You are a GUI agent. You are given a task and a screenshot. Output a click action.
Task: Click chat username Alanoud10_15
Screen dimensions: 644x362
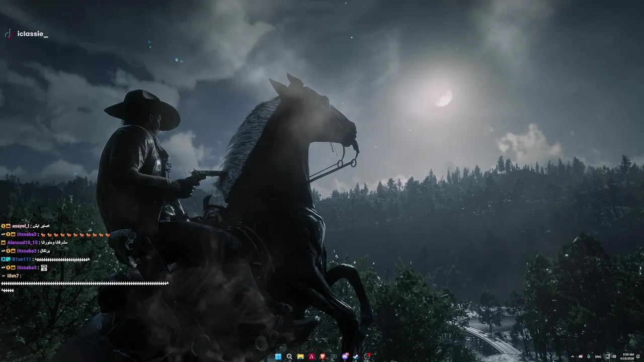[x=23, y=243]
